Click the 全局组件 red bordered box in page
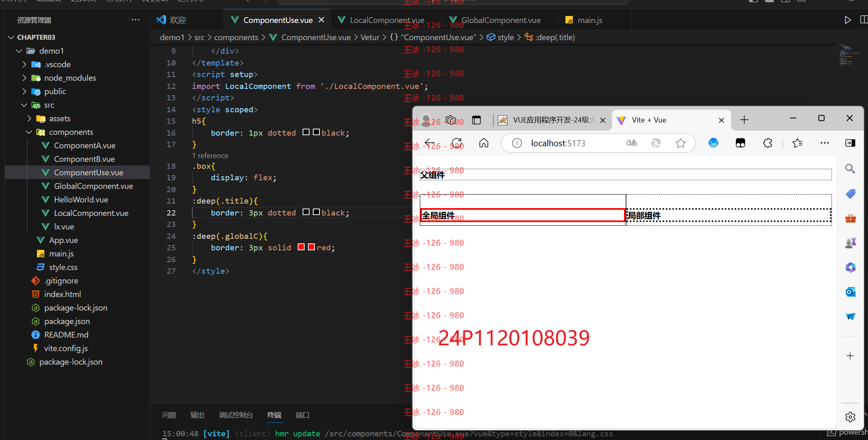This screenshot has width=868, height=440. pos(522,215)
